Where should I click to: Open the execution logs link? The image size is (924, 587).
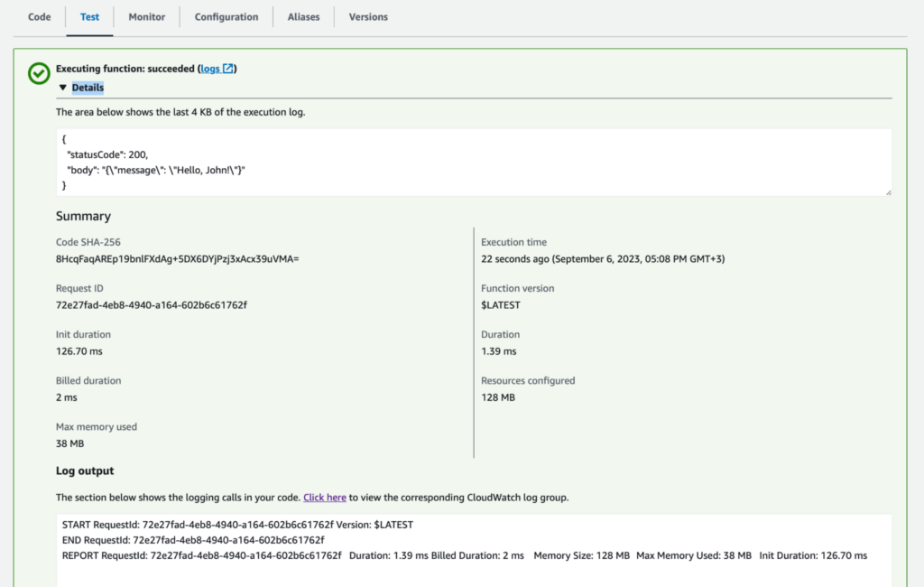210,69
